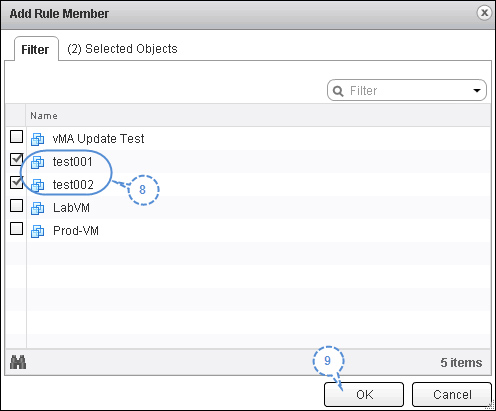
Task: Tick the Prod-VM checkbox
Action: (x=16, y=229)
